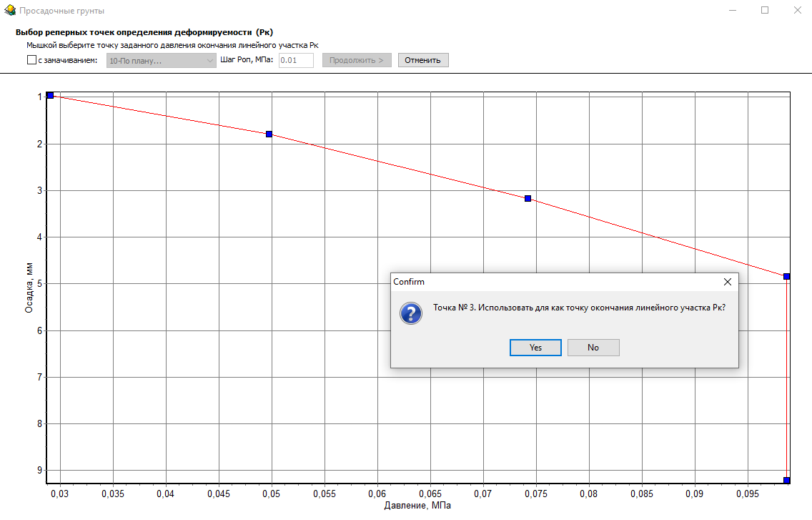Screen dimensions: 812x520
Task: Click the Просадочные грунты app icon in title bar
Action: [x=10, y=11]
